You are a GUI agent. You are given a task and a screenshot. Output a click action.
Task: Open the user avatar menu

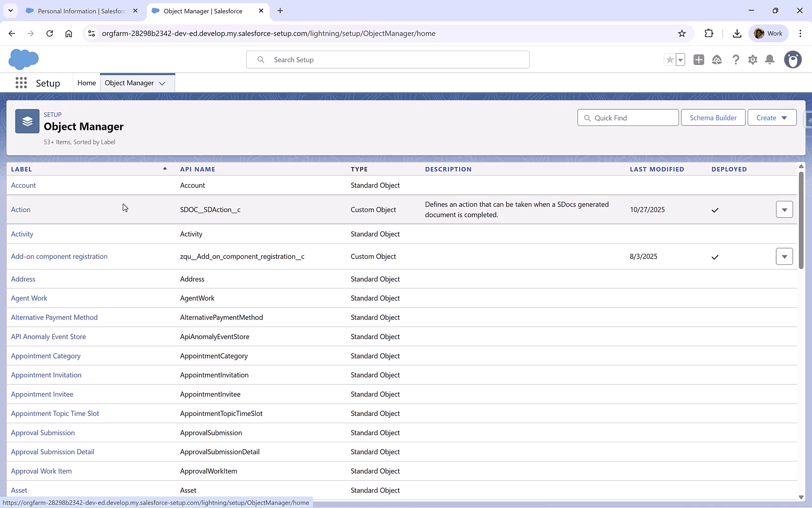(793, 60)
